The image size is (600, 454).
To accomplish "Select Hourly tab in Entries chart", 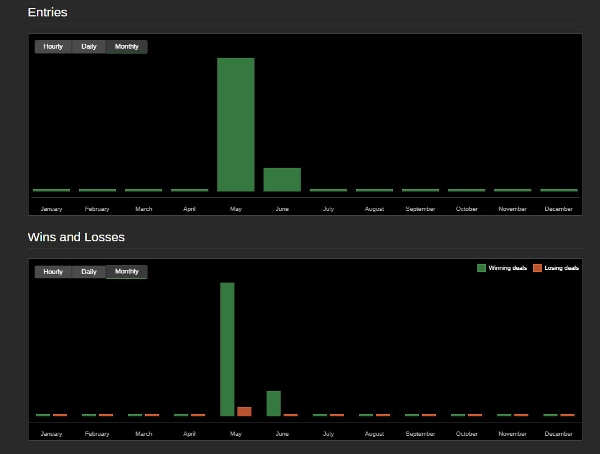I will point(53,47).
